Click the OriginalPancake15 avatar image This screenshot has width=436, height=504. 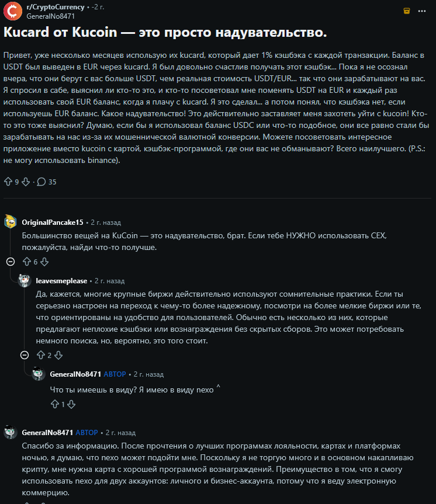point(10,222)
